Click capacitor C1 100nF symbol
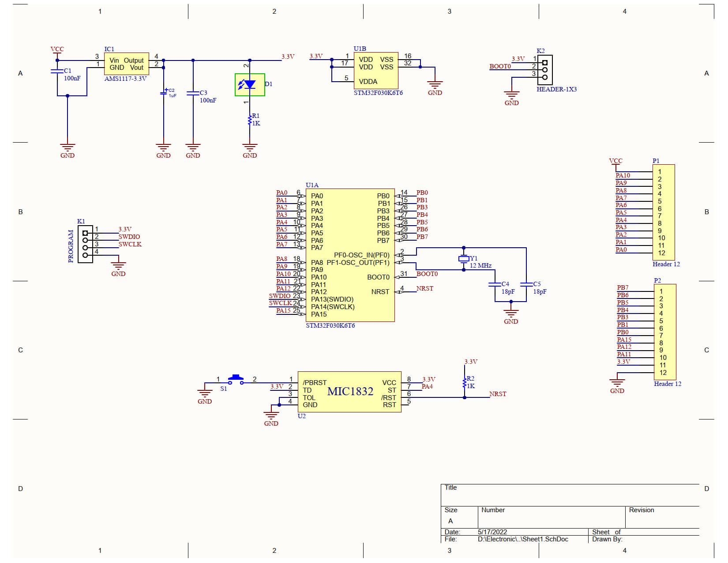Image resolution: width=728 pixels, height=563 pixels. (57, 70)
